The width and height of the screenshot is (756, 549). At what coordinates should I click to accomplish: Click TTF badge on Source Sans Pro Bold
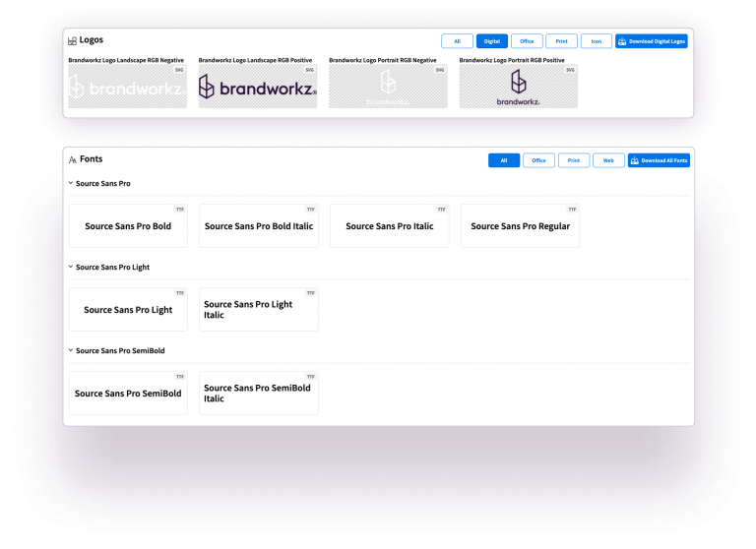180,210
